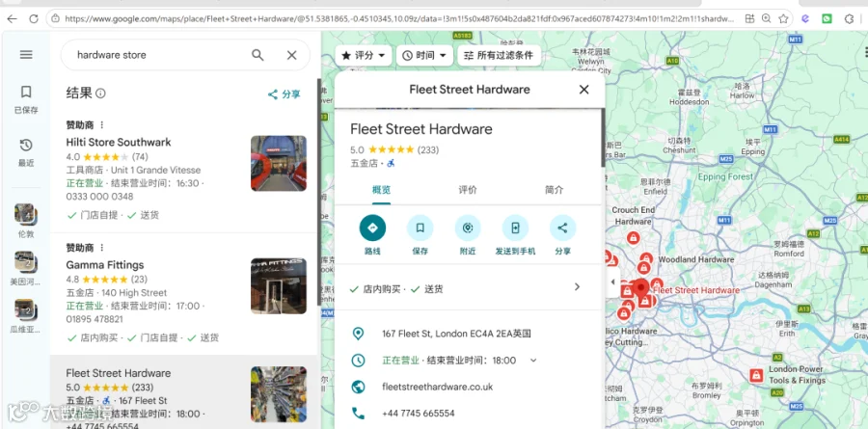
Task: Click the results list scrollbar
Action: point(319,191)
